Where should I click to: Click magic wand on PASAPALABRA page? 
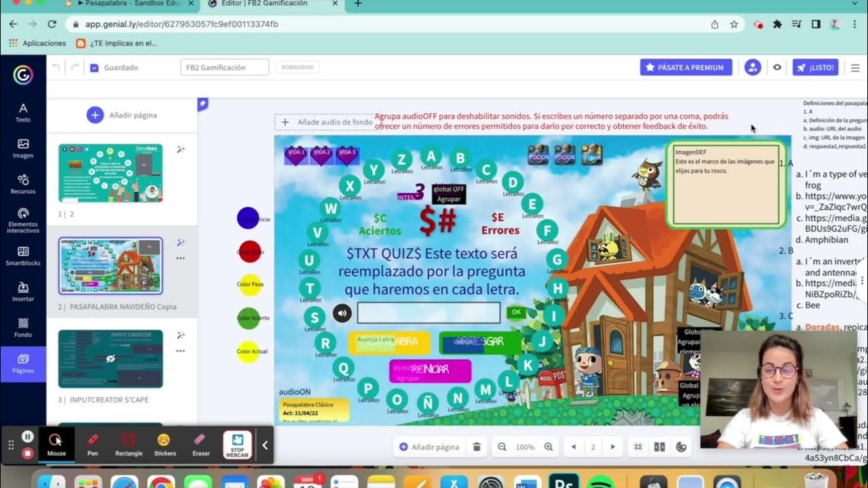180,243
